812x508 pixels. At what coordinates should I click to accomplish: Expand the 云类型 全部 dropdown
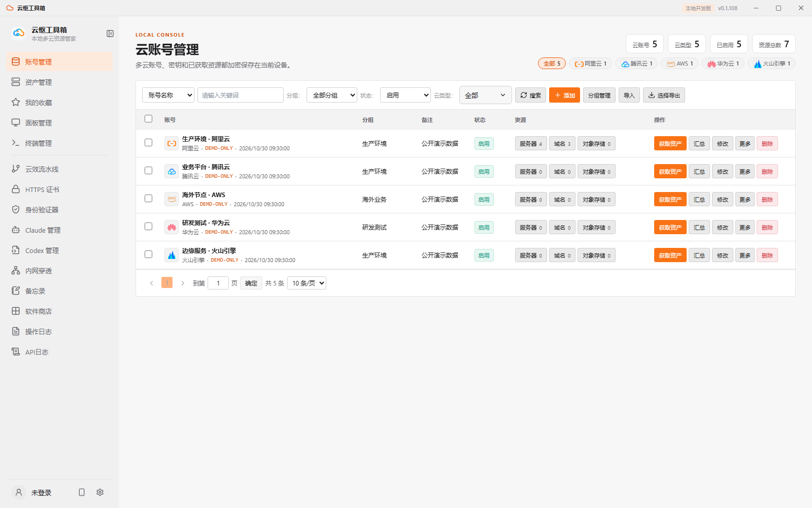[x=486, y=95]
